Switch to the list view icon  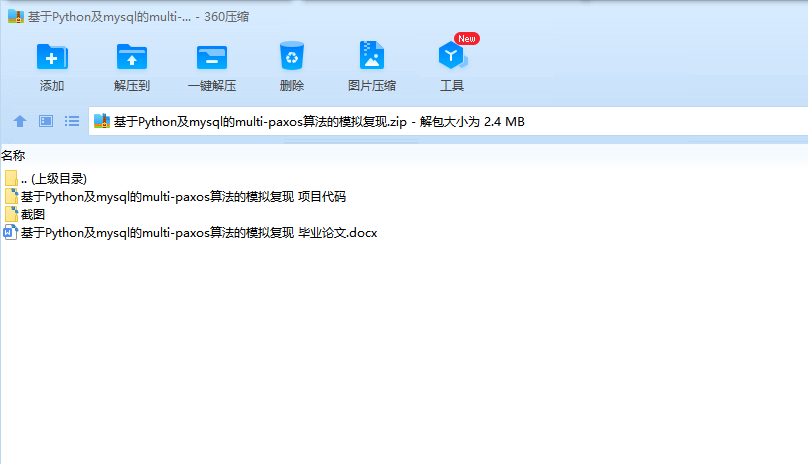(72, 121)
